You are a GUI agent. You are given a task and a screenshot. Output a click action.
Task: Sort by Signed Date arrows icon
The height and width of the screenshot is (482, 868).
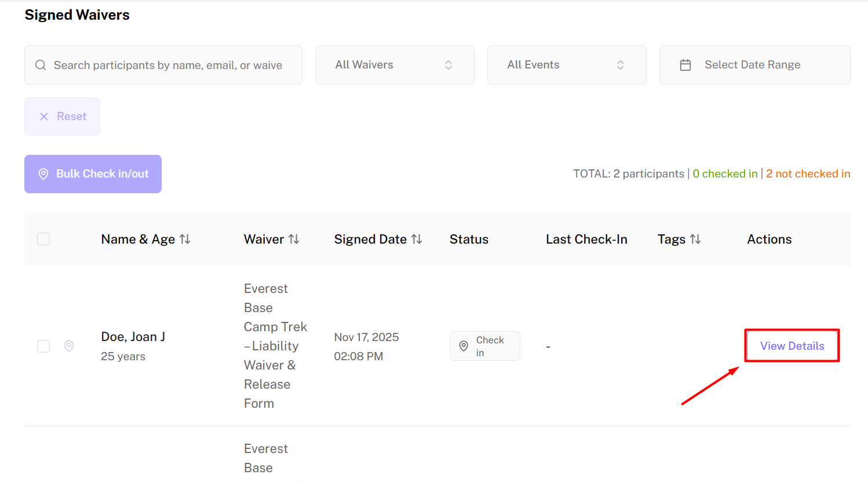click(x=417, y=239)
